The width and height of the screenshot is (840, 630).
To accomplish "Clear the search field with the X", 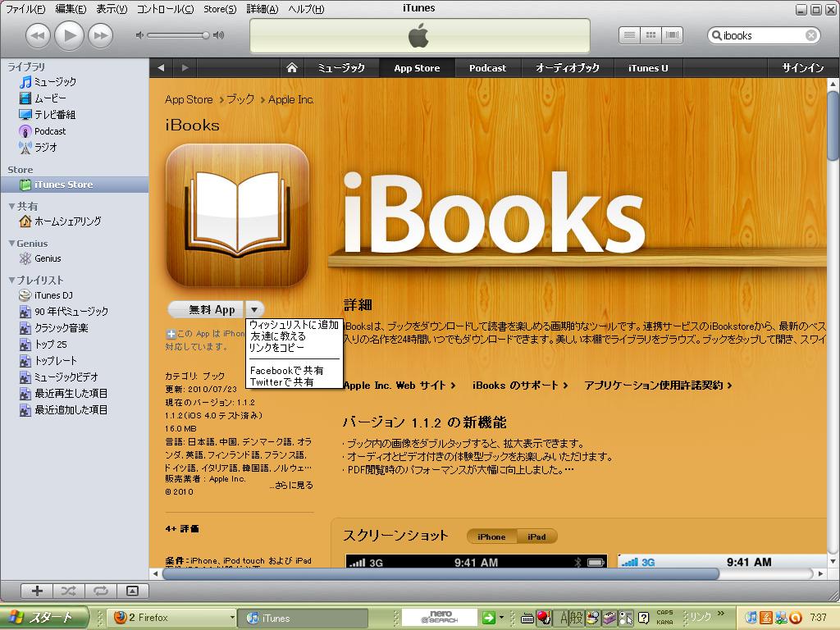I will tap(811, 35).
